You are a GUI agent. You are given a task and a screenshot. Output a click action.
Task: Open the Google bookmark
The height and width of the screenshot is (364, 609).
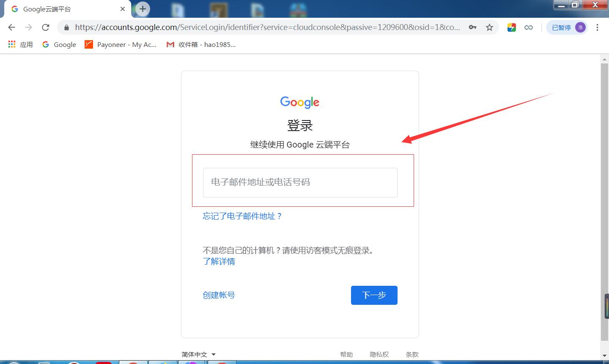tap(59, 44)
